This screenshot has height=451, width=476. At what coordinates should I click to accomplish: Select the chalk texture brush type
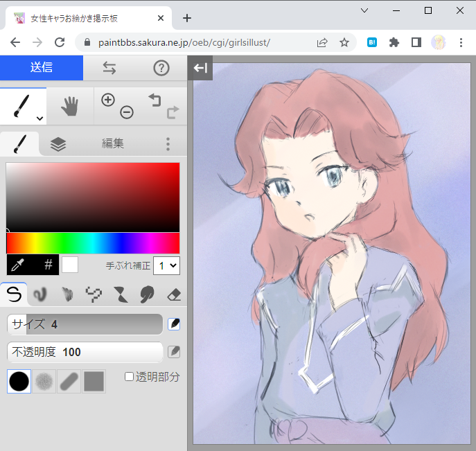point(67,294)
